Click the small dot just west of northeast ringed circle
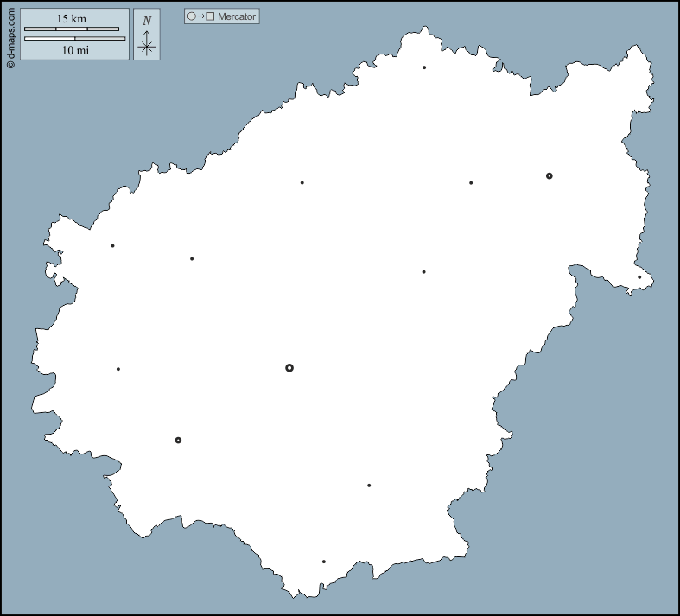 point(471,183)
